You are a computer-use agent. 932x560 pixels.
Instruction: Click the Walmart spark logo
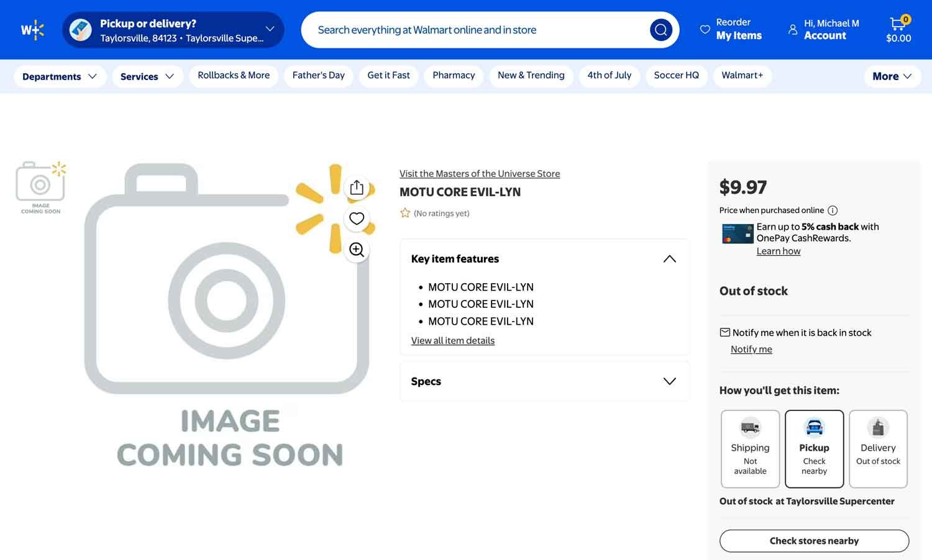coord(32,30)
